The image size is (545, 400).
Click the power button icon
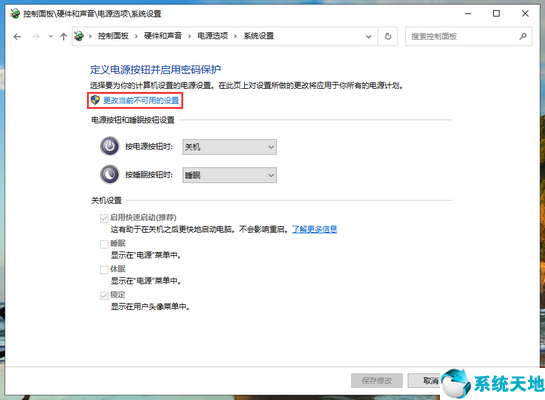pos(110,146)
